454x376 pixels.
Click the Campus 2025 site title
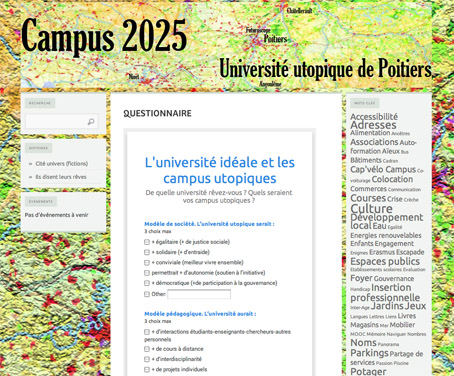(x=104, y=36)
